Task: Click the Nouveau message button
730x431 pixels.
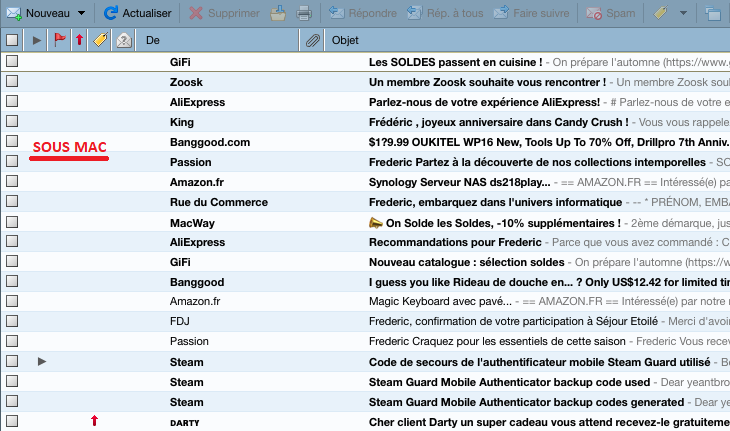Action: (42, 14)
